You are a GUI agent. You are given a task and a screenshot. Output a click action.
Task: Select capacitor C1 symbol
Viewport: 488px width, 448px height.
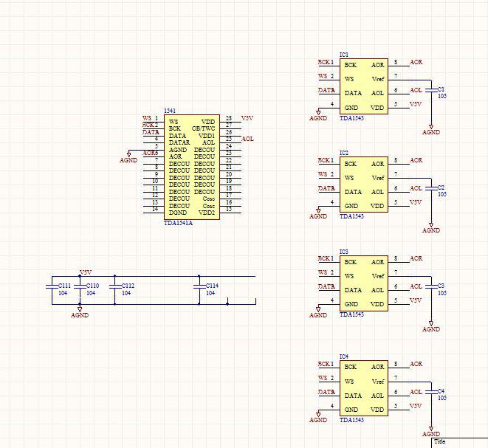click(x=431, y=91)
